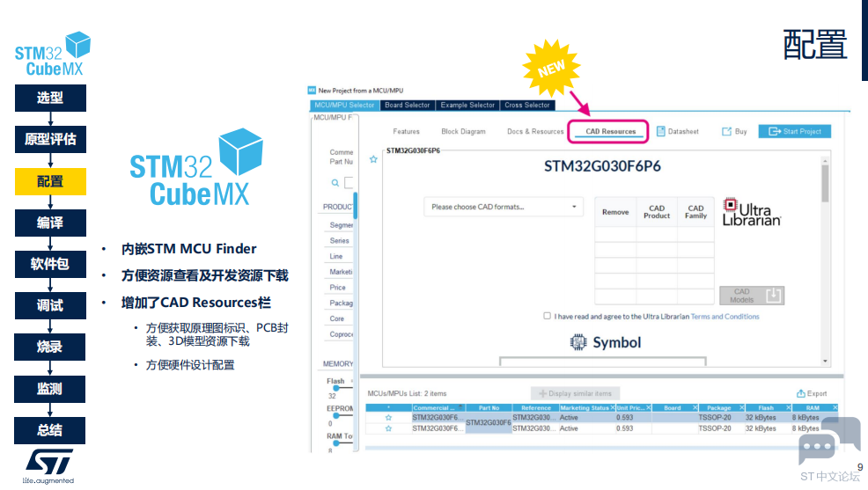Image resolution: width=868 pixels, height=490 pixels.
Task: Click the CAD Models download icon
Action: tap(773, 296)
